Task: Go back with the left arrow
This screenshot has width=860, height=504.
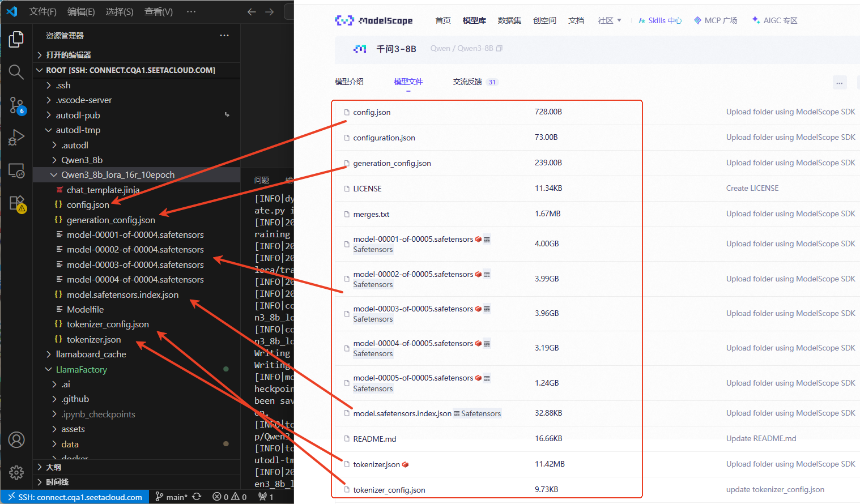Action: click(x=252, y=11)
